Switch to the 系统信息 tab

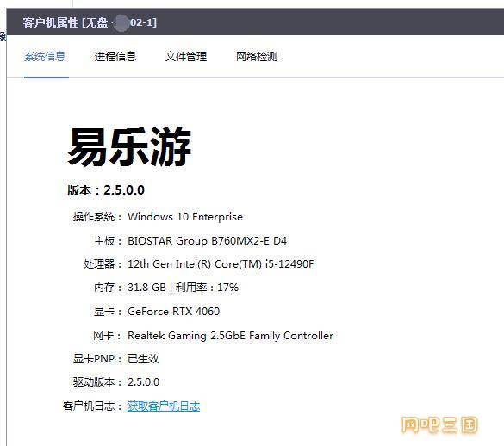pos(45,57)
